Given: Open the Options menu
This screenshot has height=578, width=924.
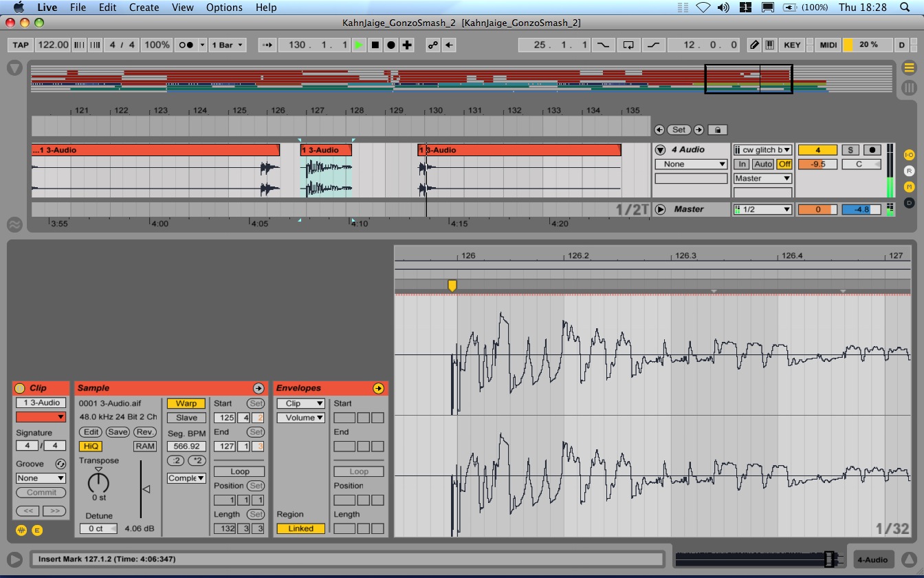Looking at the screenshot, I should click(x=224, y=8).
